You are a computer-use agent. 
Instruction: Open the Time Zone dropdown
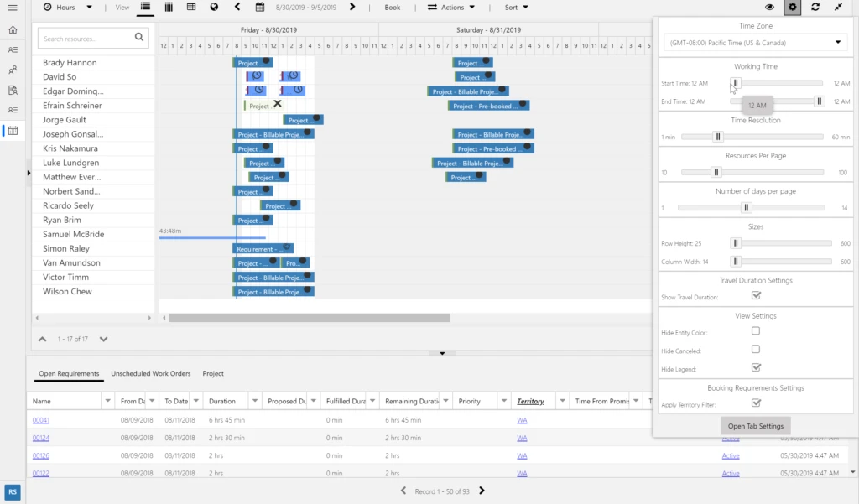[x=754, y=42]
